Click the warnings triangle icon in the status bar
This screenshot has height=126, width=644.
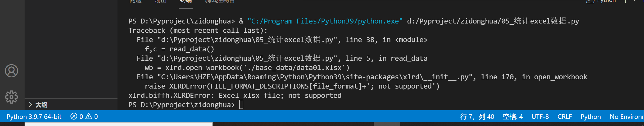click(x=89, y=116)
